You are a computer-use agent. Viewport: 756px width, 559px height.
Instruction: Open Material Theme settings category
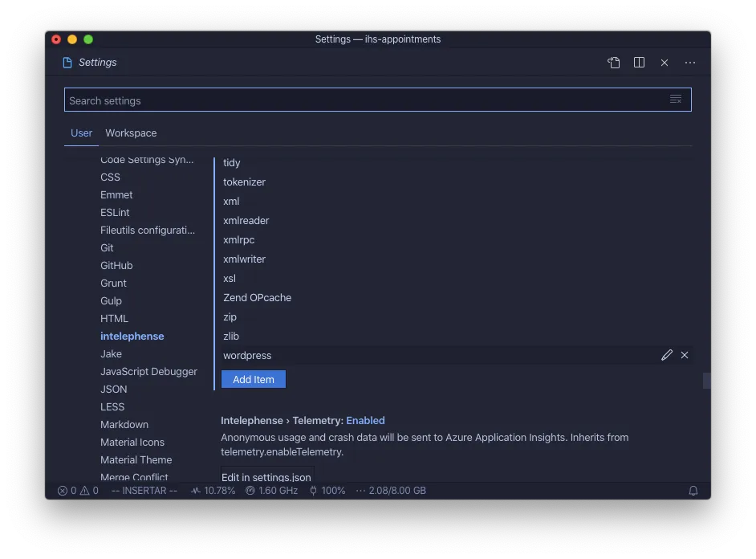[136, 460]
